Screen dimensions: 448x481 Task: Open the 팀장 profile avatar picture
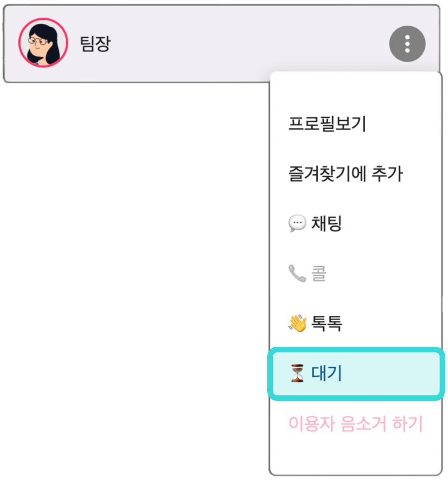pyautogui.click(x=43, y=43)
